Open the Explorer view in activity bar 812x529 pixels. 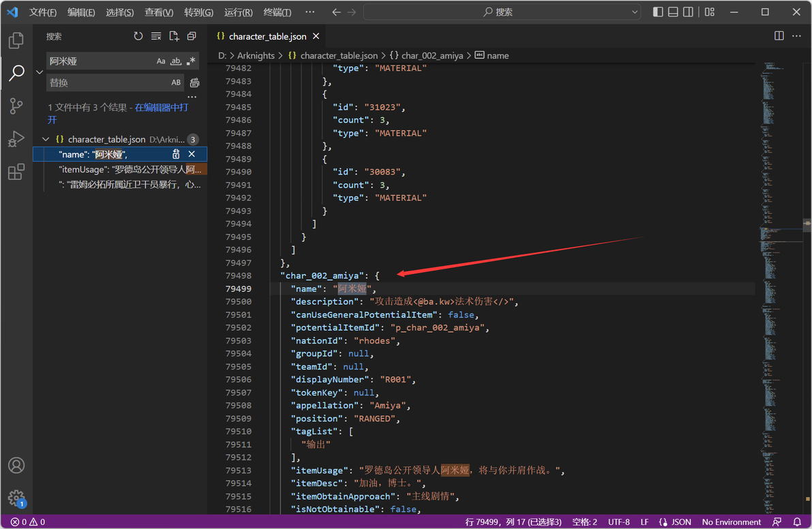16,40
